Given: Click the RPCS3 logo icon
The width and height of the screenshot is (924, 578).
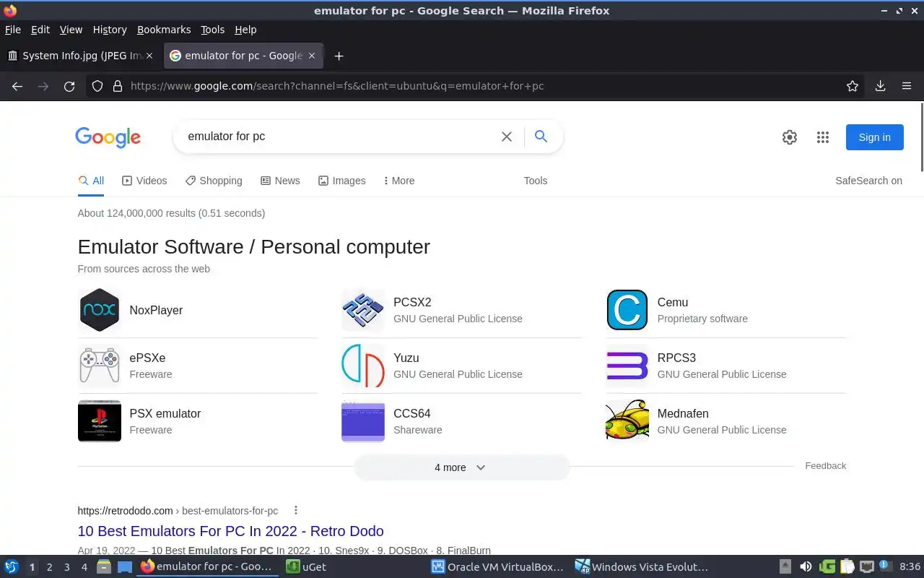Looking at the screenshot, I should pos(627,366).
